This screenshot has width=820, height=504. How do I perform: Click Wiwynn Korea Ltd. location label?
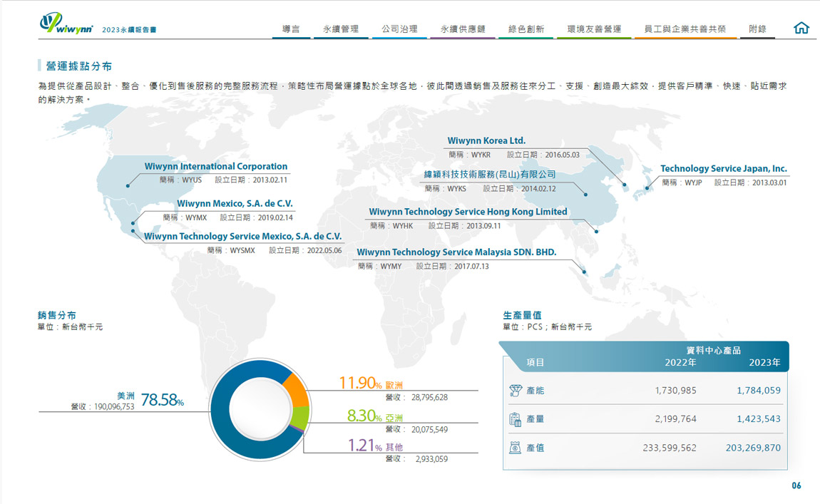[x=486, y=141]
